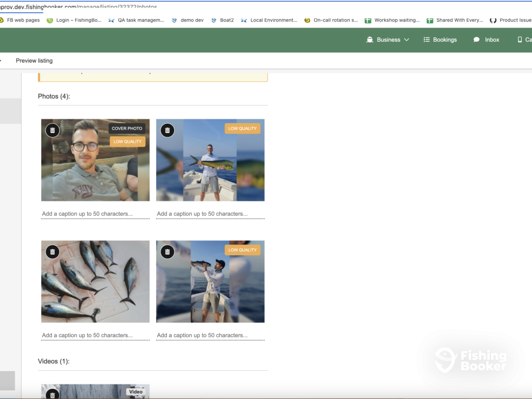532x399 pixels.
Task: Open the Preview listing link
Action: click(34, 61)
